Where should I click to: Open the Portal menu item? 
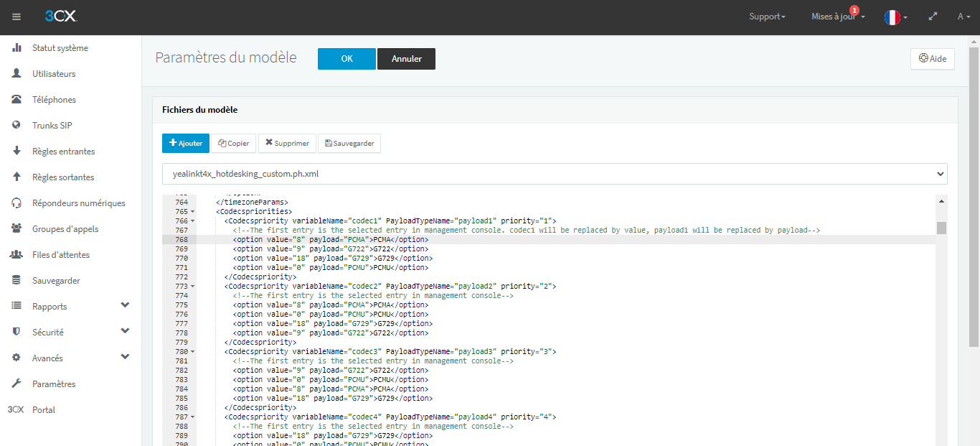tap(44, 410)
